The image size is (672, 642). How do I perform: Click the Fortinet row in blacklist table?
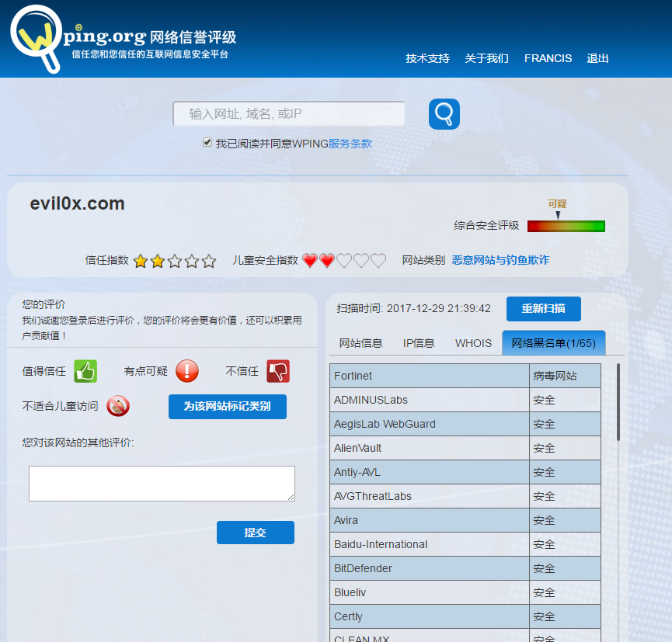point(465,376)
